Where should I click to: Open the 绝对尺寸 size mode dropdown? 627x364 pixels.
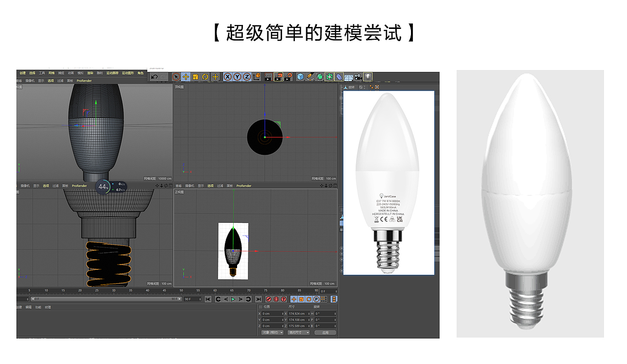tap(298, 333)
